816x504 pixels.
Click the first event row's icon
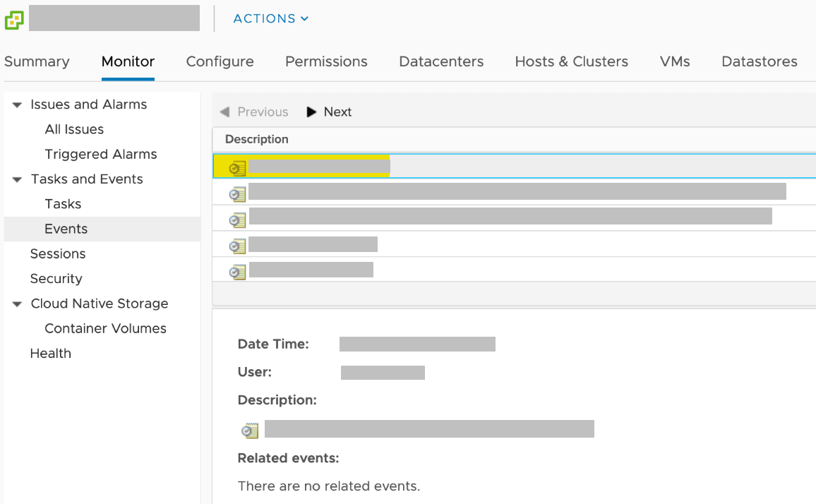pos(238,168)
